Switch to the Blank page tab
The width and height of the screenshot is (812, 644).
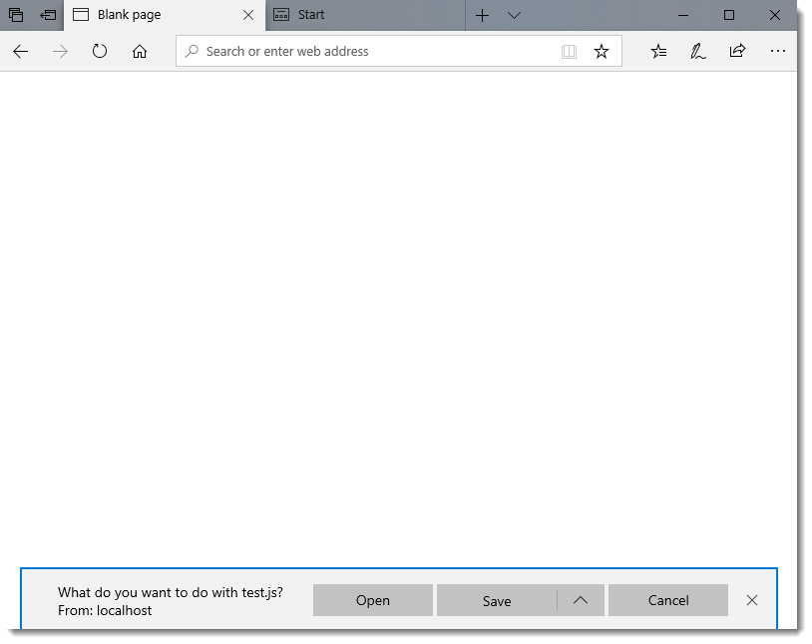[x=150, y=15]
